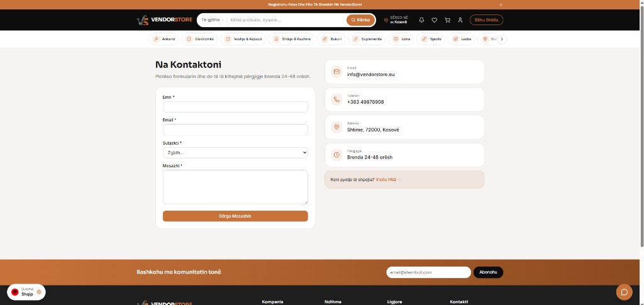Click the Abonohu subscribe button
This screenshot has width=644, height=305.
click(488, 272)
